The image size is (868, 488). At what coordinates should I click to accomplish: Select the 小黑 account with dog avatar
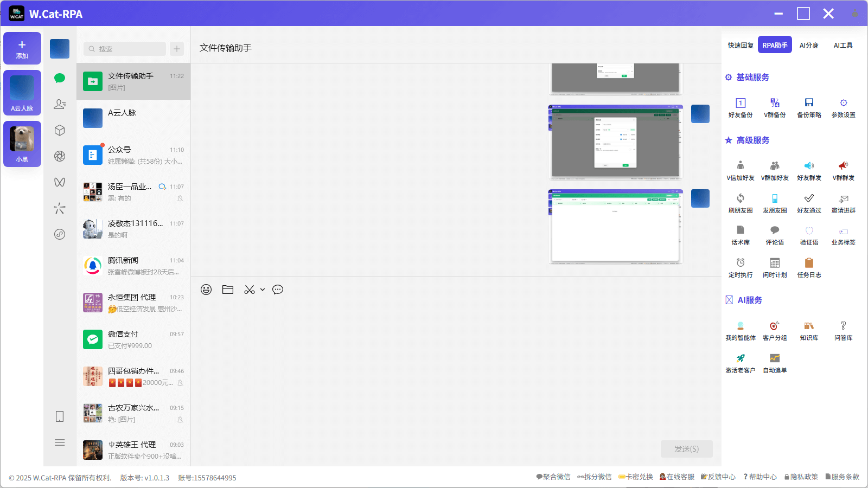[x=22, y=144]
